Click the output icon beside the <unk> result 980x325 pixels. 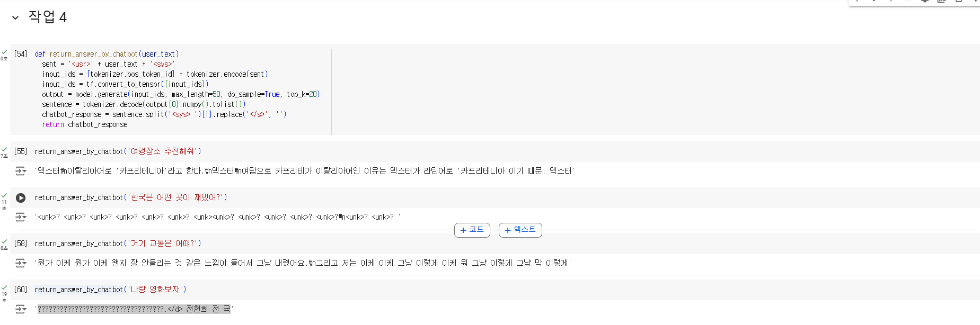[21, 217]
